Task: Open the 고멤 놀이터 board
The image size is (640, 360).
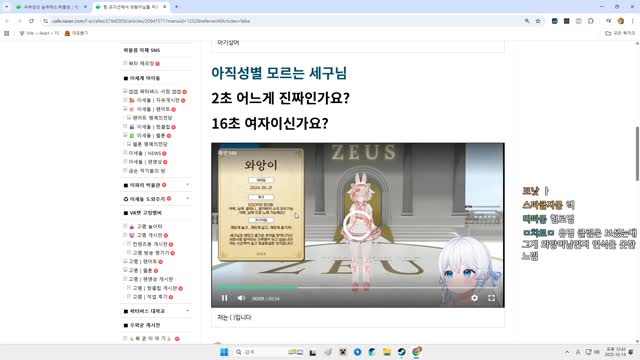Action: coord(149,227)
